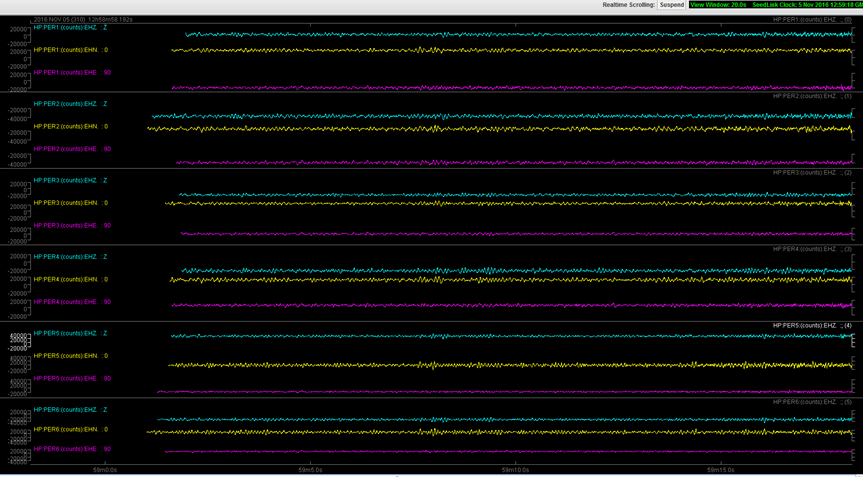Select the HP:PER1 EHZ cyan trace label
863x477 pixels.
[70, 27]
